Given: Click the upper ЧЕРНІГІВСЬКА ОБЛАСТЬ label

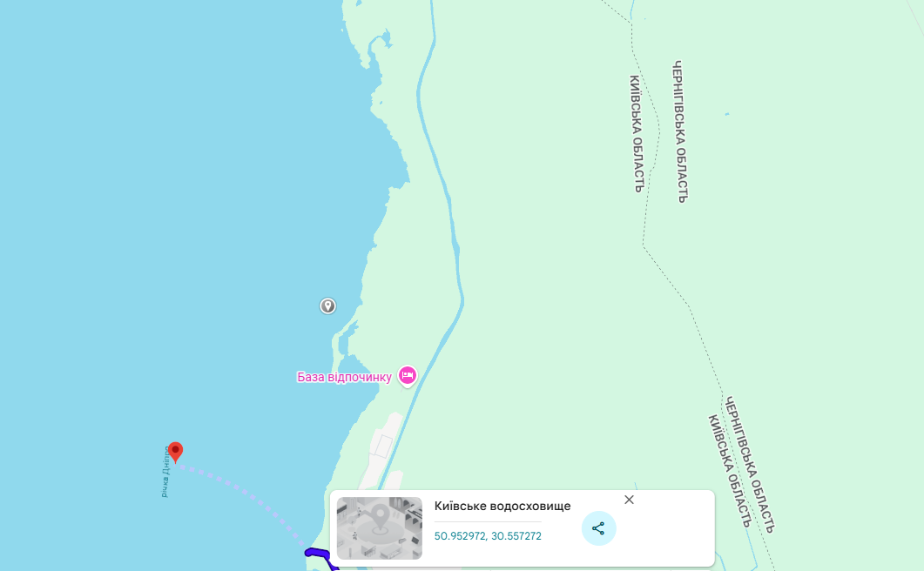Looking at the screenshot, I should click(680, 131).
